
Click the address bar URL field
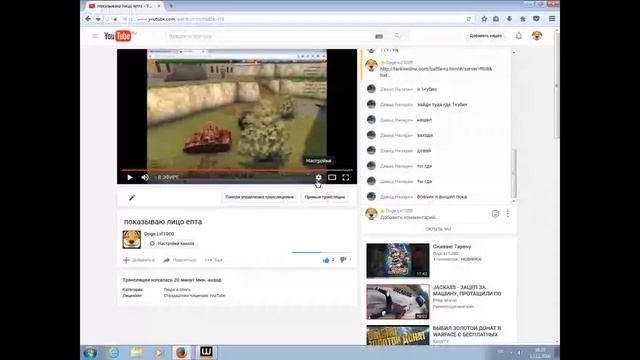[x=294, y=19]
